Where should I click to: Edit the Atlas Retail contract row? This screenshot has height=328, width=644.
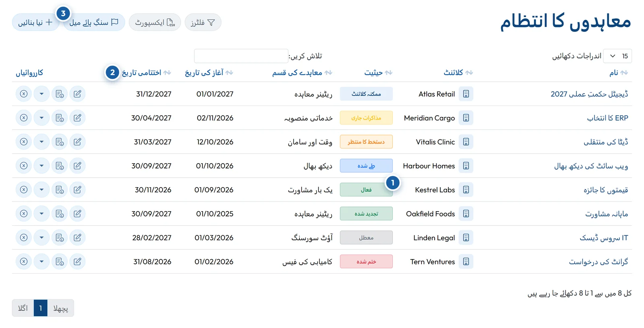point(77,94)
